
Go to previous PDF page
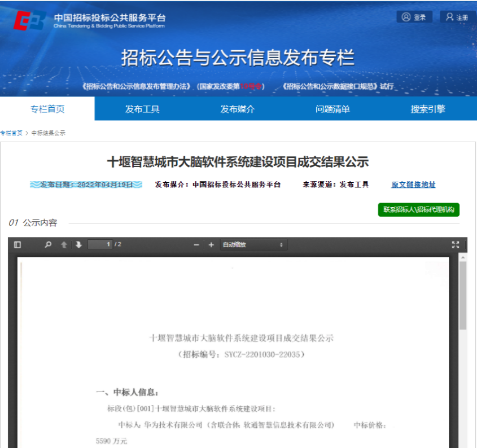click(64, 245)
